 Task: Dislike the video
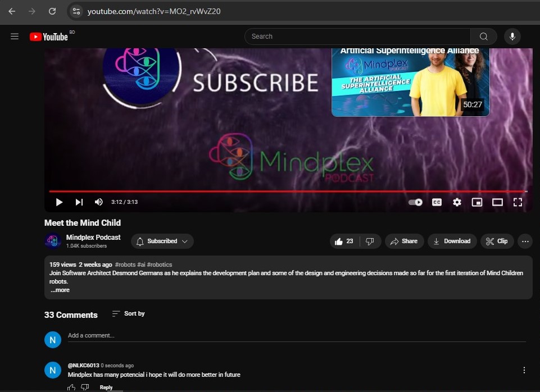[370, 241]
